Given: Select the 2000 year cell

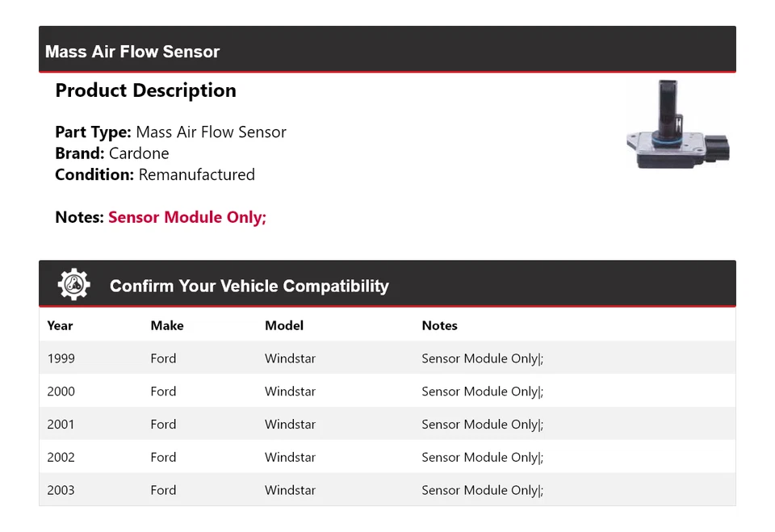Looking at the screenshot, I should (61, 392).
